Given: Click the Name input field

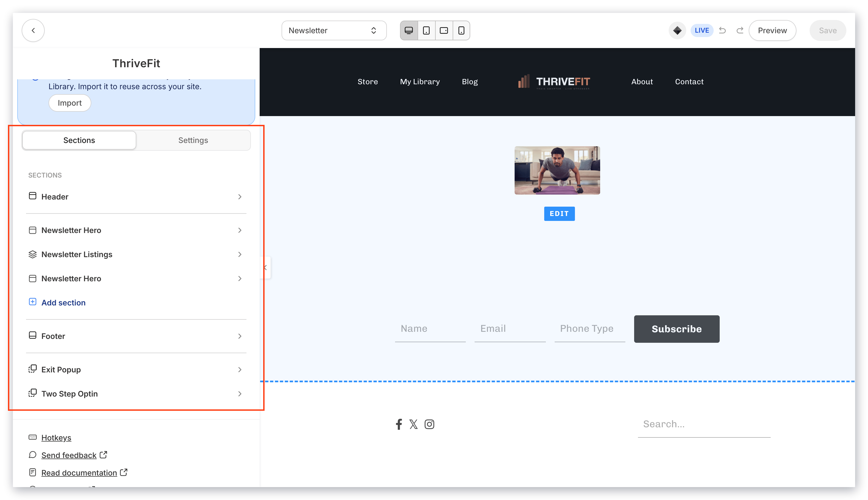Looking at the screenshot, I should click(430, 329).
